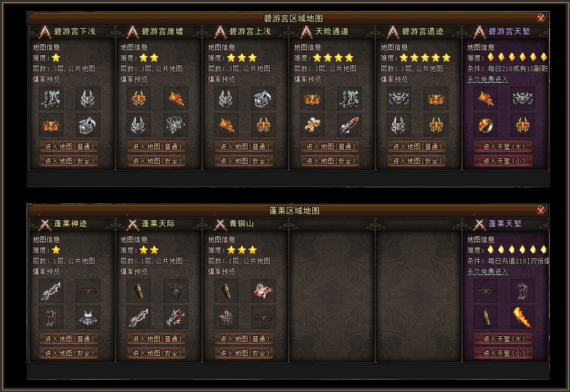Click 进入天堑(小) in 蓬莱天堑 panel

504,353
